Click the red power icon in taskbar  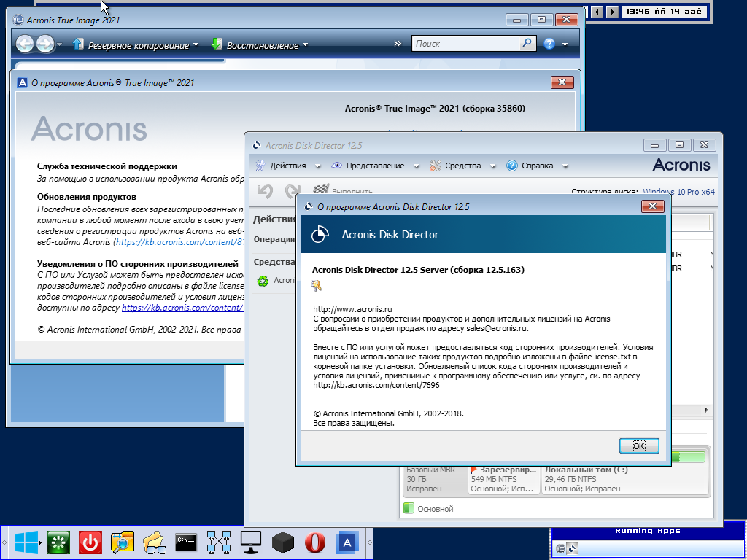90,542
